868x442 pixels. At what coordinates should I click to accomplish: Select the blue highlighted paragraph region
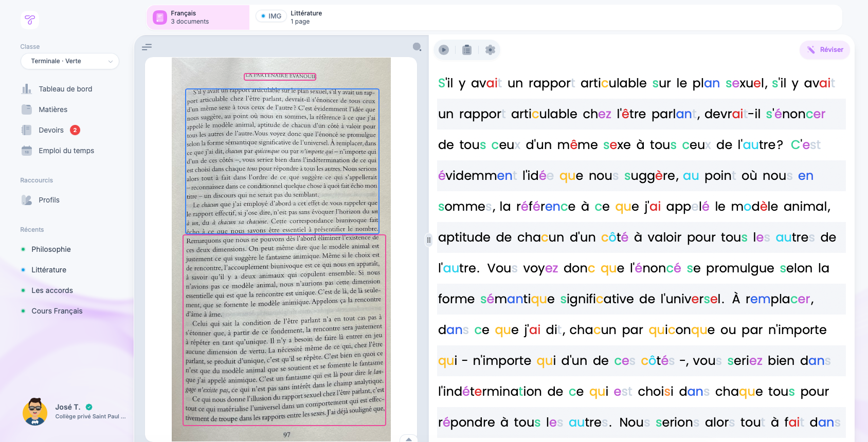282,161
